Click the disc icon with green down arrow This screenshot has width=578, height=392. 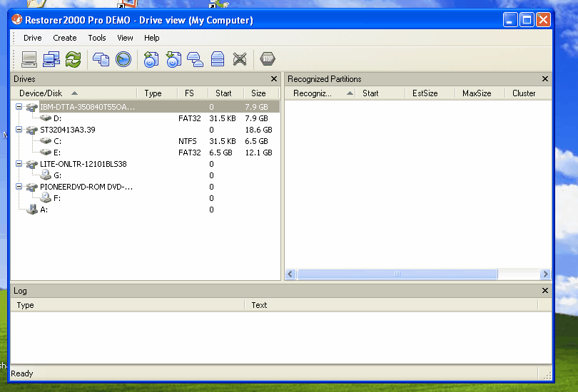173,59
